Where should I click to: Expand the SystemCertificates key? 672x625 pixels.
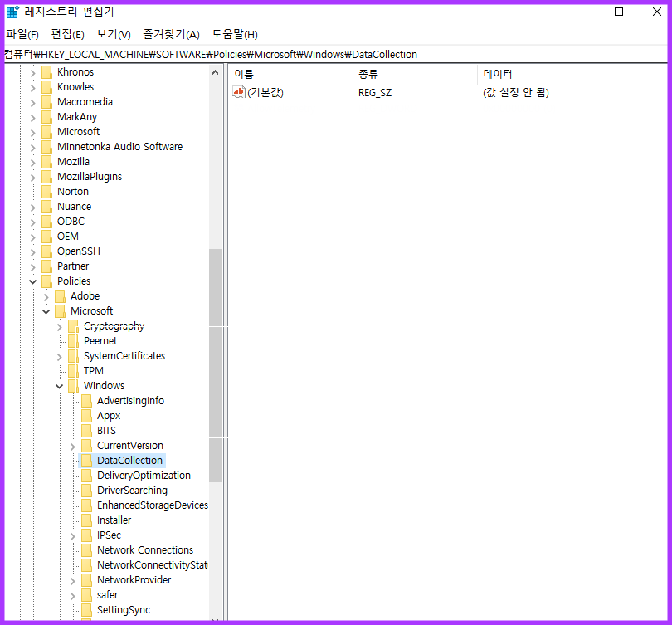(59, 357)
